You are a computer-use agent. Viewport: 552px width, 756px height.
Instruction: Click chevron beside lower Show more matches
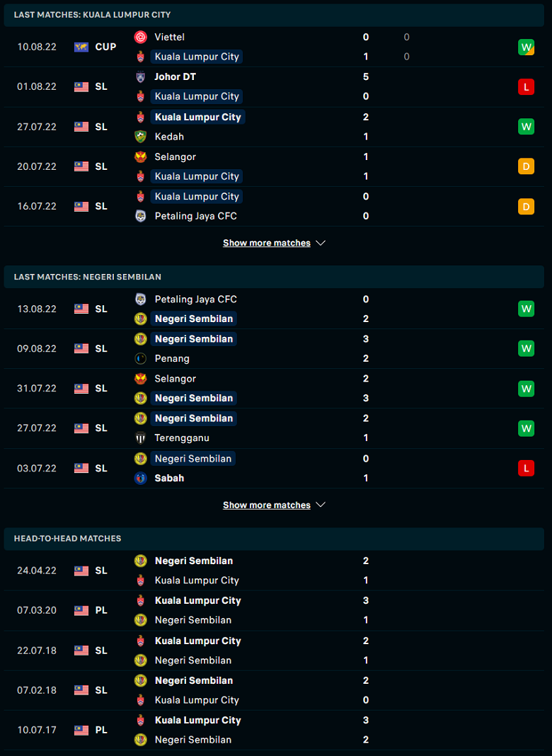point(321,505)
